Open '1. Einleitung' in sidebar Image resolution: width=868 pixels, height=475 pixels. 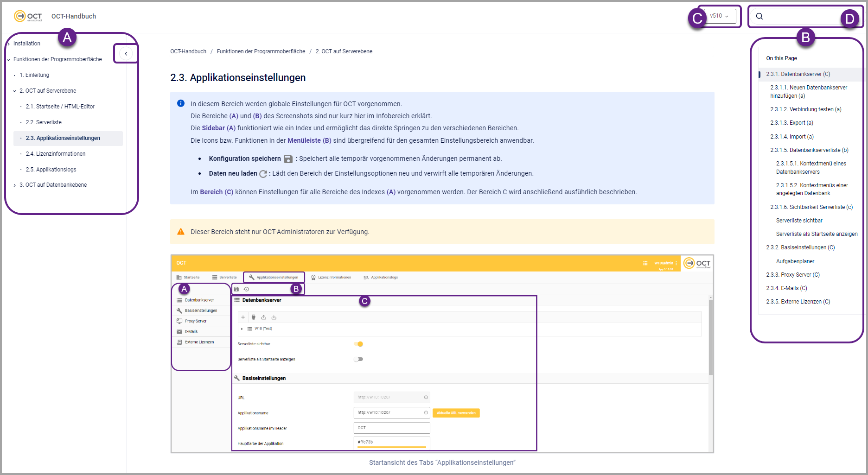pos(34,75)
